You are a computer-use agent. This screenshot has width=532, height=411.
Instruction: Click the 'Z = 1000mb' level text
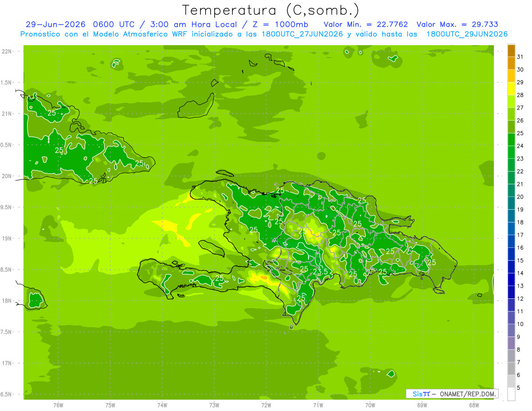click(x=282, y=24)
